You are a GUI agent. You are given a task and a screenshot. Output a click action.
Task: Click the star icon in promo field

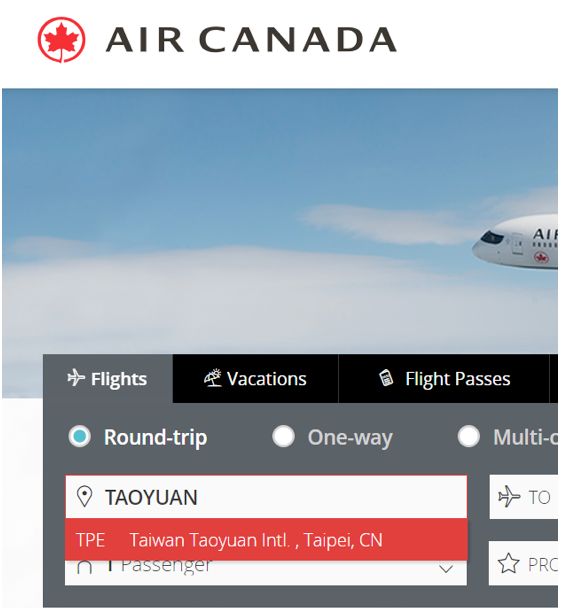click(x=508, y=563)
